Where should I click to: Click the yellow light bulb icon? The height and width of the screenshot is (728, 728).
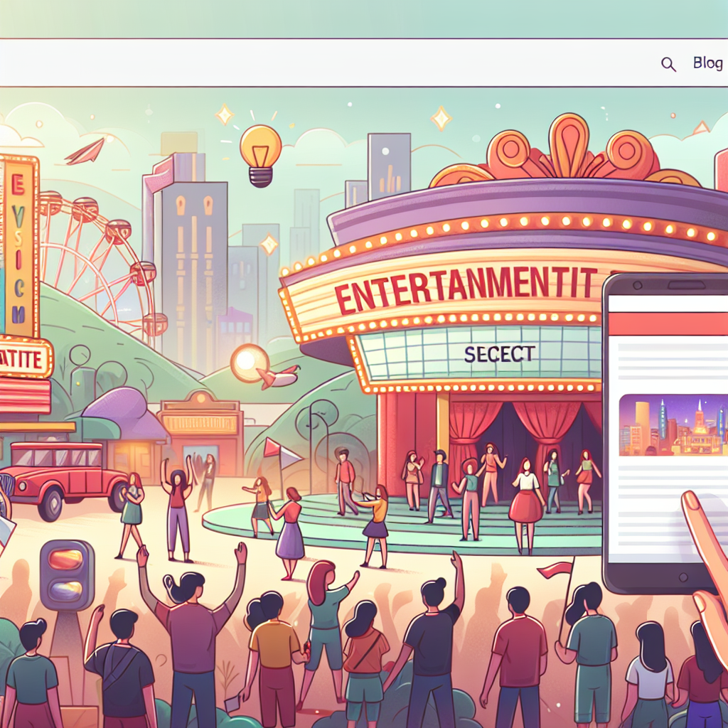tap(260, 153)
